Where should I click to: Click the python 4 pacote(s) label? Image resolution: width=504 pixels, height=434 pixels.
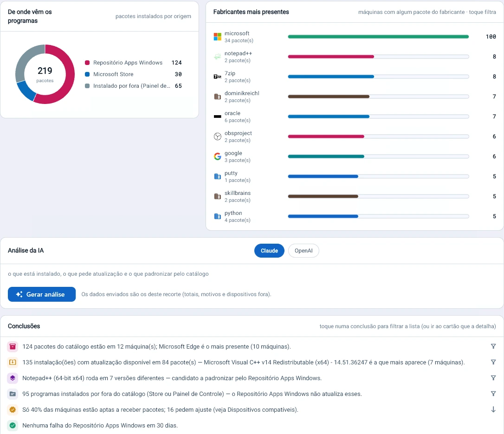pyautogui.click(x=237, y=220)
